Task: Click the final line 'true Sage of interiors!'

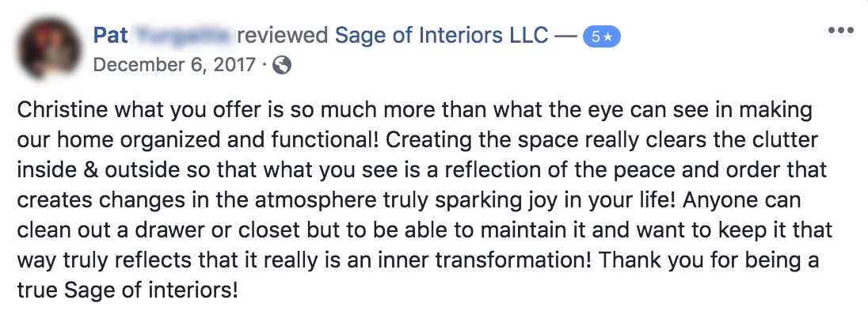Action: coord(128,290)
